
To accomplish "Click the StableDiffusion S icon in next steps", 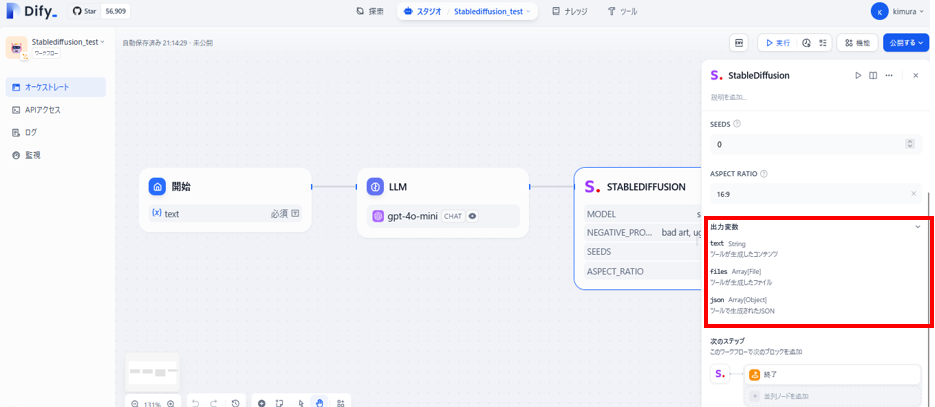I will tap(720, 374).
